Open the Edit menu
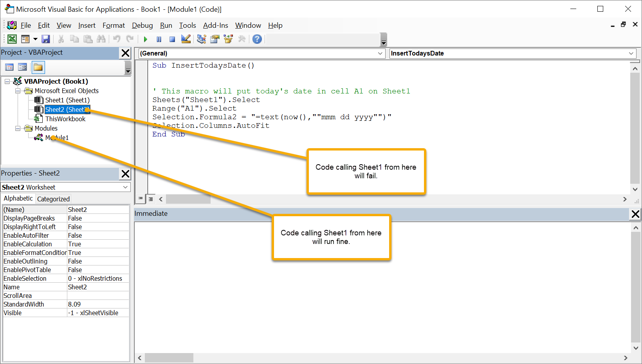 point(44,25)
